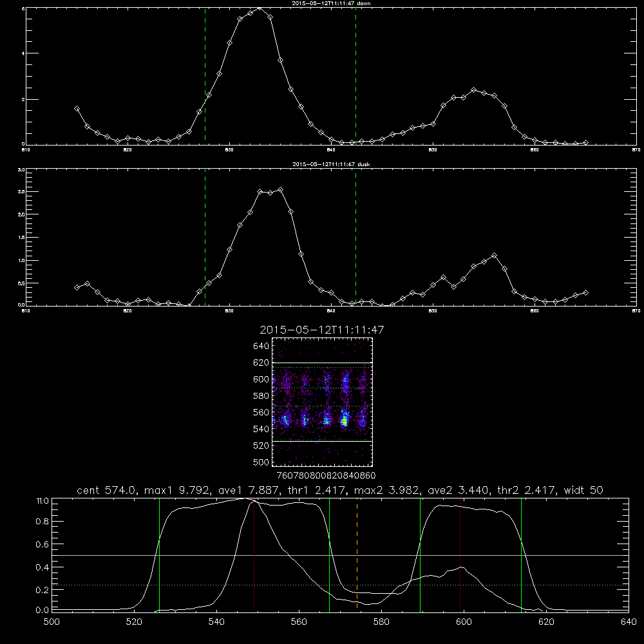Click the solid horizontal 0.5 line in the bottom plot

pos(340,555)
